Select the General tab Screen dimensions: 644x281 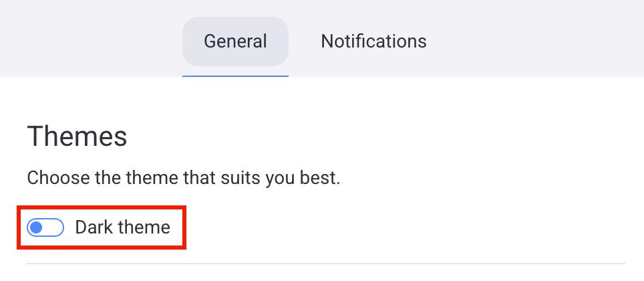[235, 41]
